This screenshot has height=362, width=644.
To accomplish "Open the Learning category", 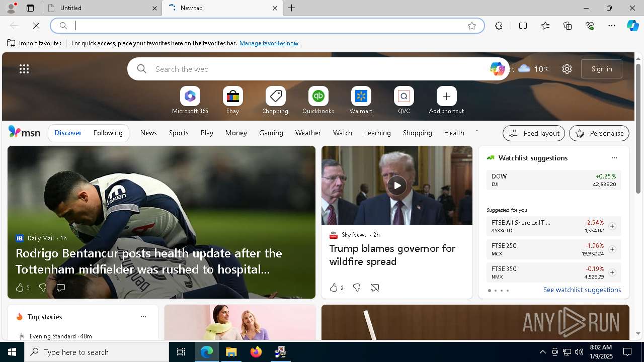I will click(x=377, y=133).
